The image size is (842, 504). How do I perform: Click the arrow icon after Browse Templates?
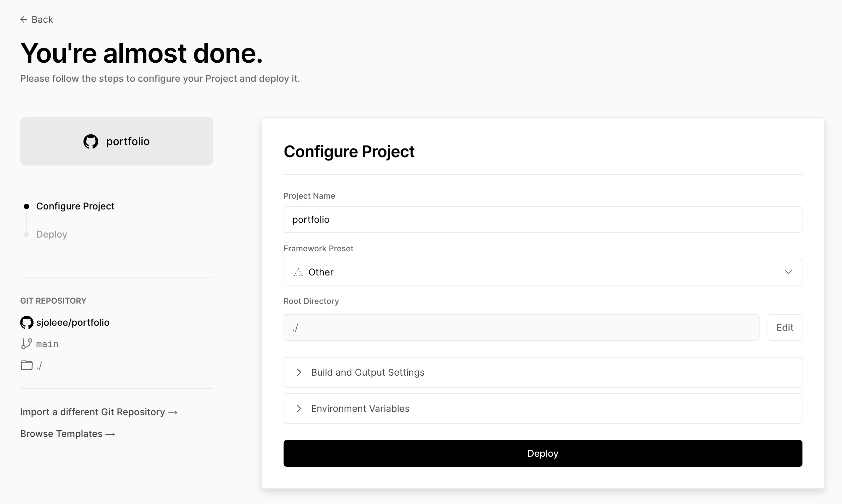110,434
